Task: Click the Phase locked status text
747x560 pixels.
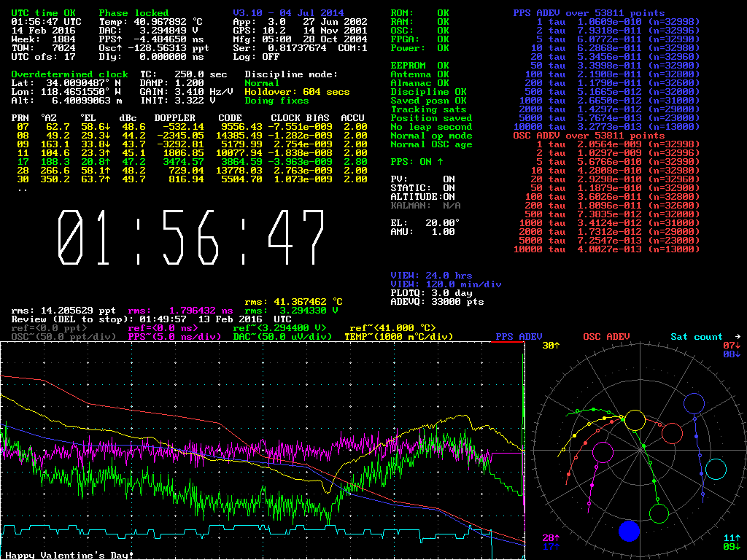Action: pos(134,13)
